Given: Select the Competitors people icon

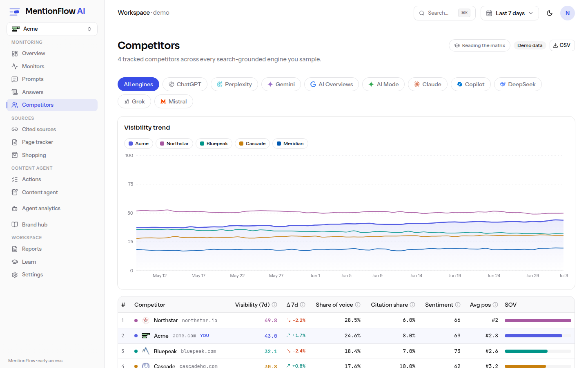Looking at the screenshot, I should tap(15, 105).
